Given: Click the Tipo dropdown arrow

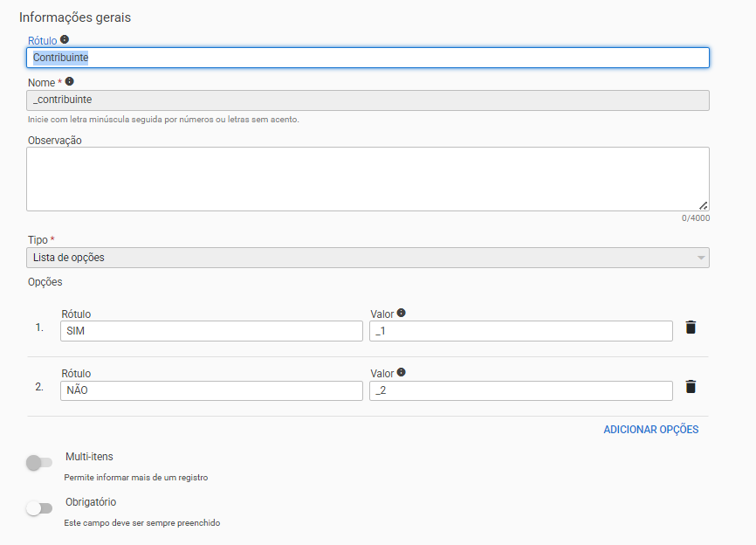Looking at the screenshot, I should (x=700, y=257).
